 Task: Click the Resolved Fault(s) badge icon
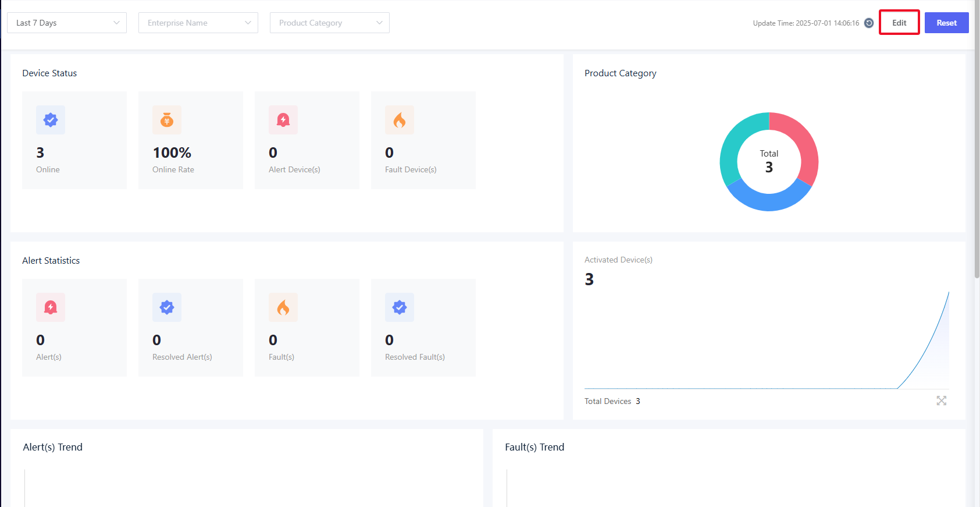point(400,307)
